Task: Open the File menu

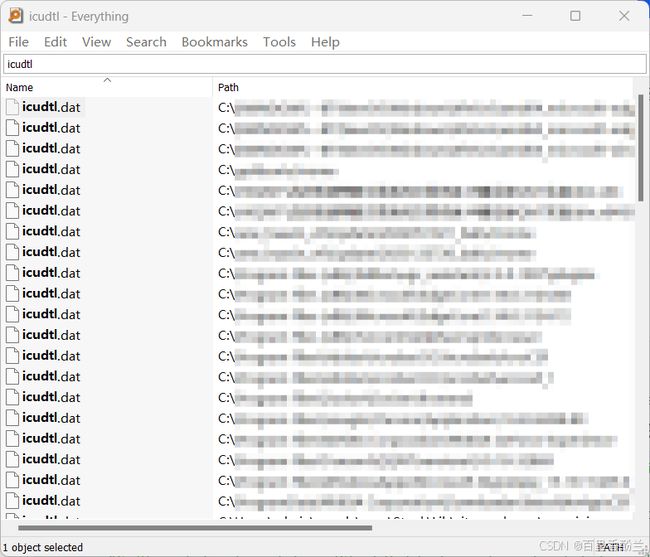Action: point(18,42)
